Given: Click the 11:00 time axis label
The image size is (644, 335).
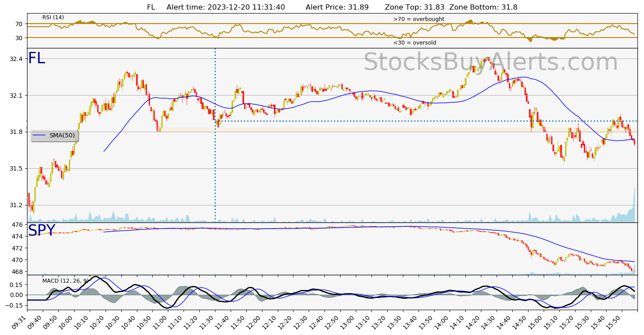Looking at the screenshot, I should [x=161, y=322].
